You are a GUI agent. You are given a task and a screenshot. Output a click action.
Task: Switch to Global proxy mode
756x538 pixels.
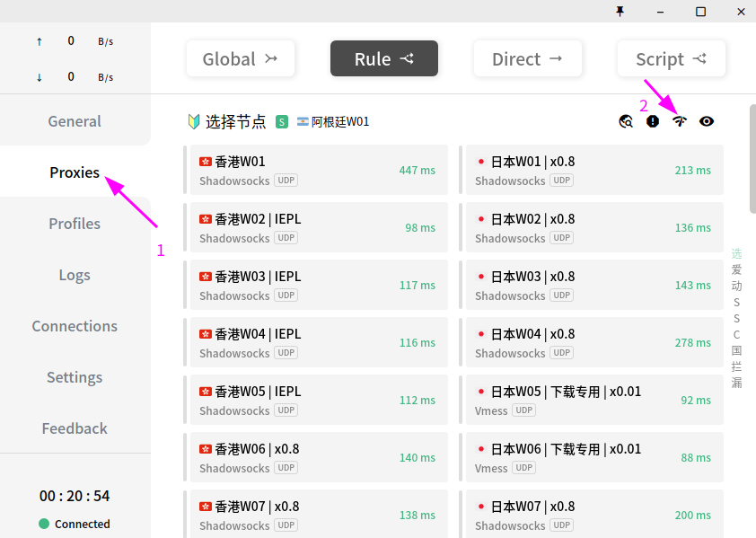[240, 59]
